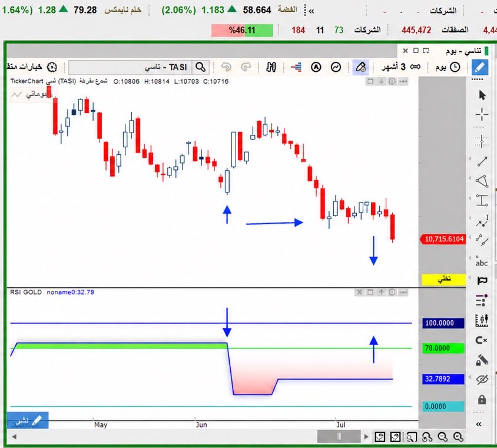Maximize price panel via square icon
The width and height of the screenshot is (497, 448).
(x=370, y=81)
